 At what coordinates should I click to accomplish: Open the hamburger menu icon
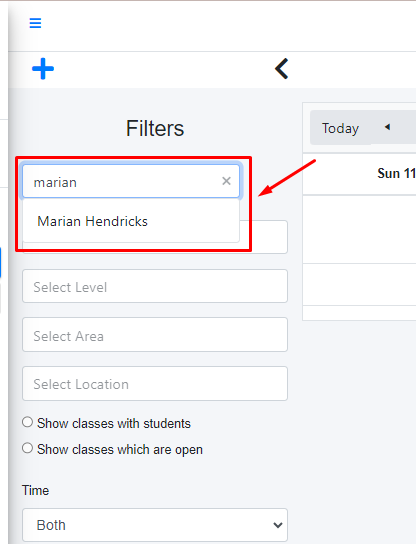(35, 23)
